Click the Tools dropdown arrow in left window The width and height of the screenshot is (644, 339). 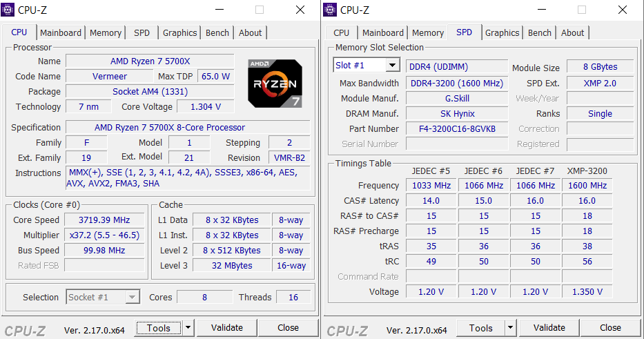click(x=188, y=327)
